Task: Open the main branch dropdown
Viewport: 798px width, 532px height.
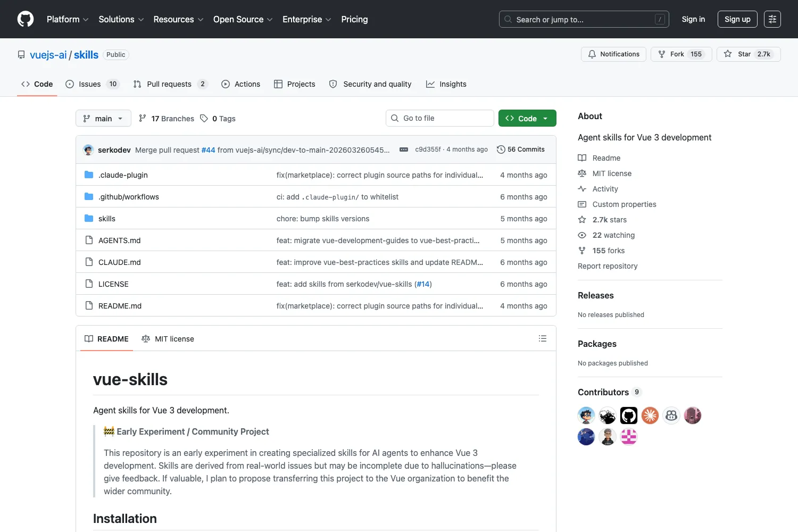Action: pyautogui.click(x=103, y=118)
